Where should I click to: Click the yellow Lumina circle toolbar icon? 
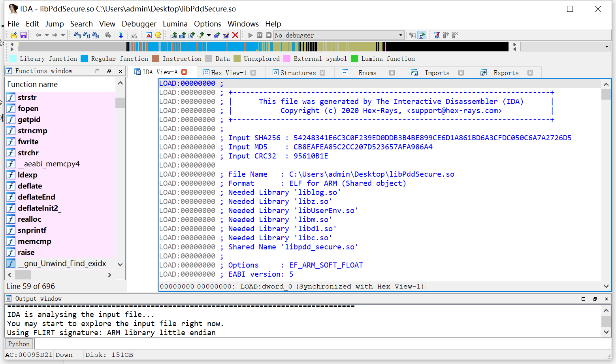(158, 35)
